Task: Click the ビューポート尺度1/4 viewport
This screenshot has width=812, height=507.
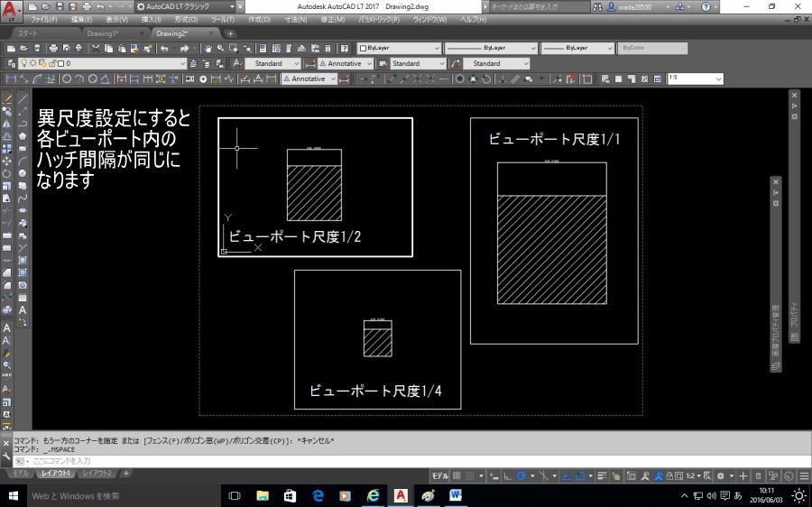Action: point(377,339)
